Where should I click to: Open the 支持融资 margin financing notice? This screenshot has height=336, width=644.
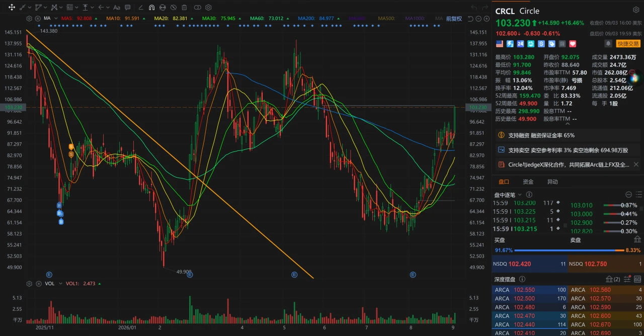(x=569, y=135)
